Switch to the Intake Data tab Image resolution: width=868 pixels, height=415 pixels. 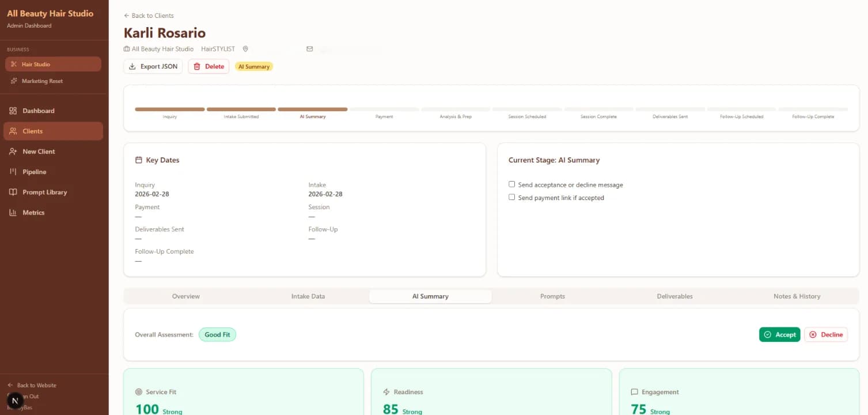pos(308,296)
